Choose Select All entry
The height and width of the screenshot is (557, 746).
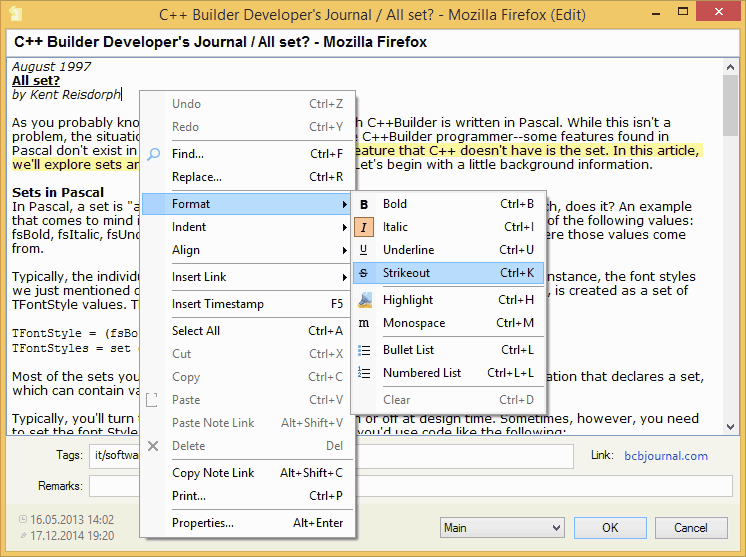248,331
